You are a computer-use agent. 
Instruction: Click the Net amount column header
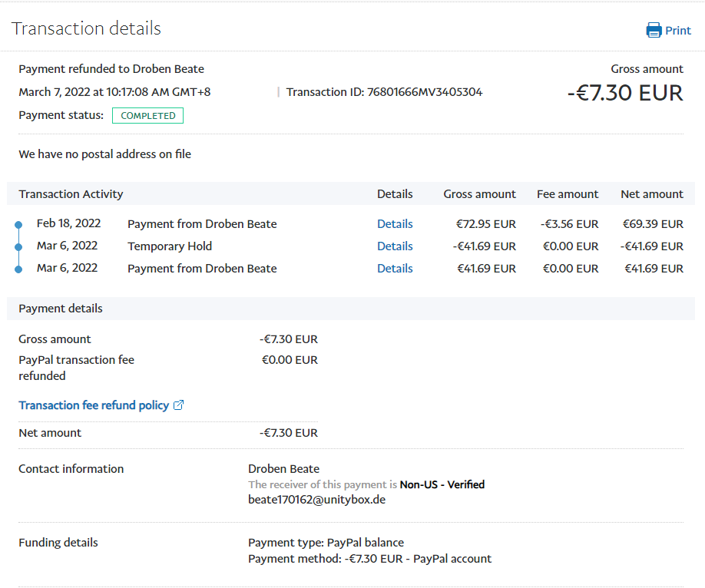(651, 194)
